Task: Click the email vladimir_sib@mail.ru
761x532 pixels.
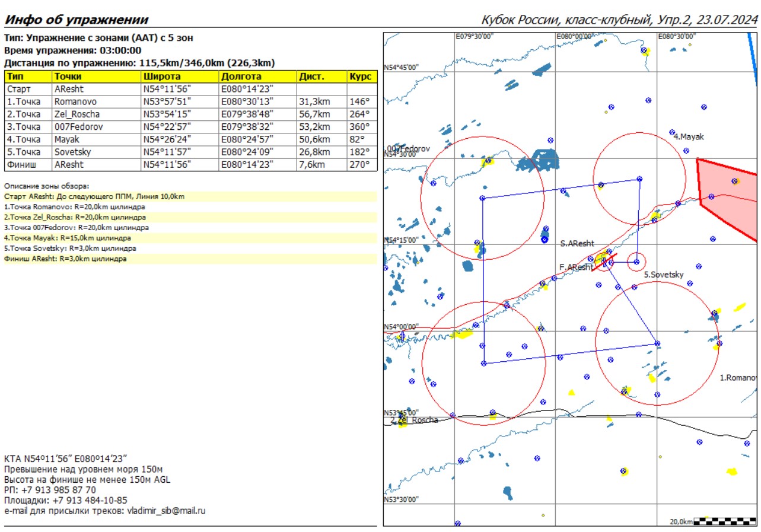Action: point(166,510)
